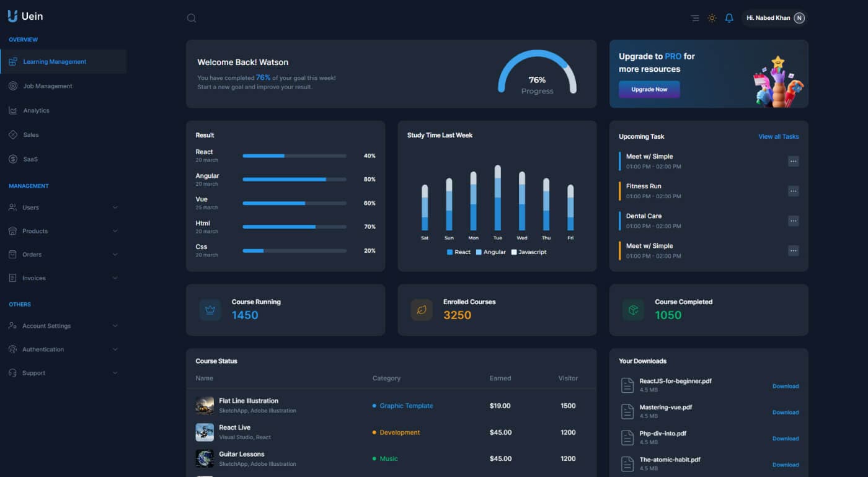The height and width of the screenshot is (477, 868).
Task: Expand the Account Settings chevron
Action: click(115, 326)
